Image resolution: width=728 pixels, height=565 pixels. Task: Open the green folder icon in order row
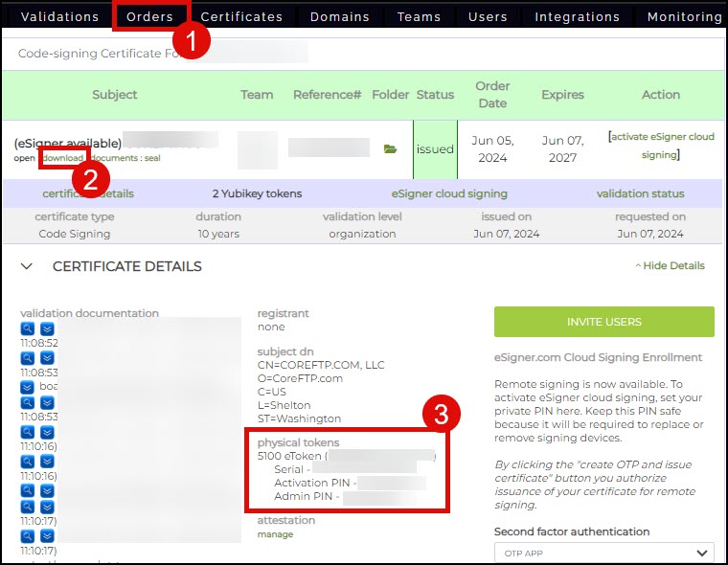(x=389, y=149)
